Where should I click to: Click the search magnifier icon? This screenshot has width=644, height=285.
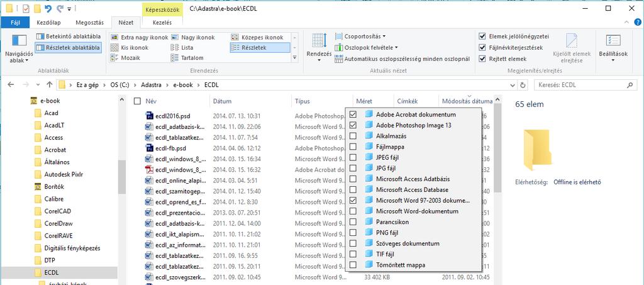(x=630, y=85)
